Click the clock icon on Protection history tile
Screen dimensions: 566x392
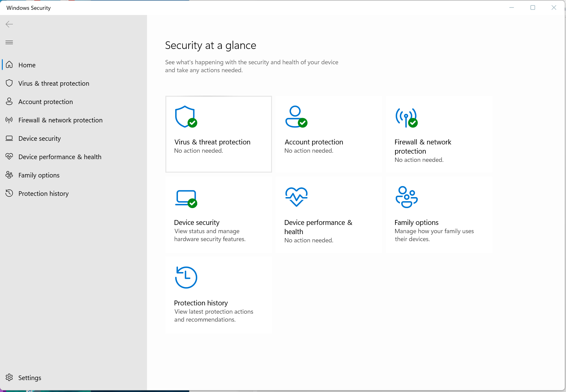click(x=186, y=277)
